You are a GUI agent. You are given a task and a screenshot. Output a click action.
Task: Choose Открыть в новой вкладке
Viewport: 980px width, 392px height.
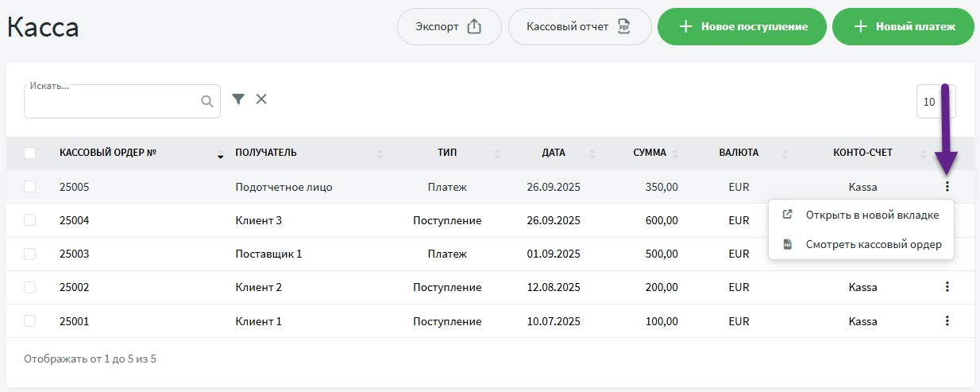coord(871,215)
